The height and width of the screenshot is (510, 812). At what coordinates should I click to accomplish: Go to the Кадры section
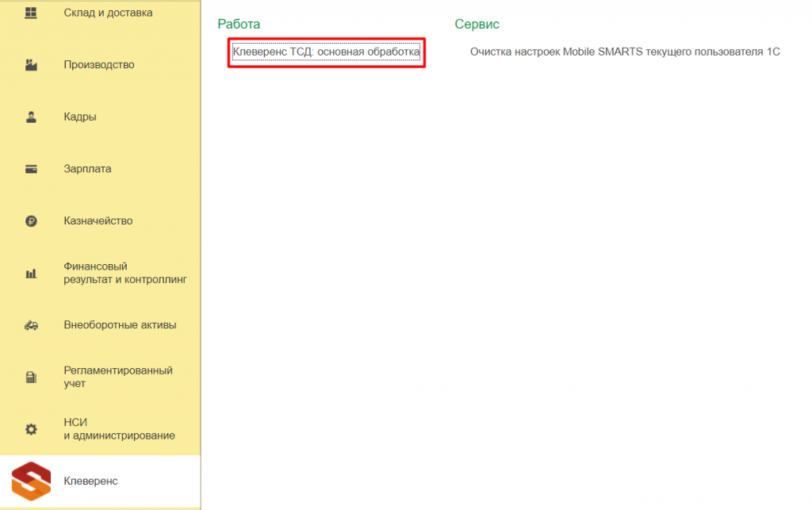pyautogui.click(x=80, y=117)
